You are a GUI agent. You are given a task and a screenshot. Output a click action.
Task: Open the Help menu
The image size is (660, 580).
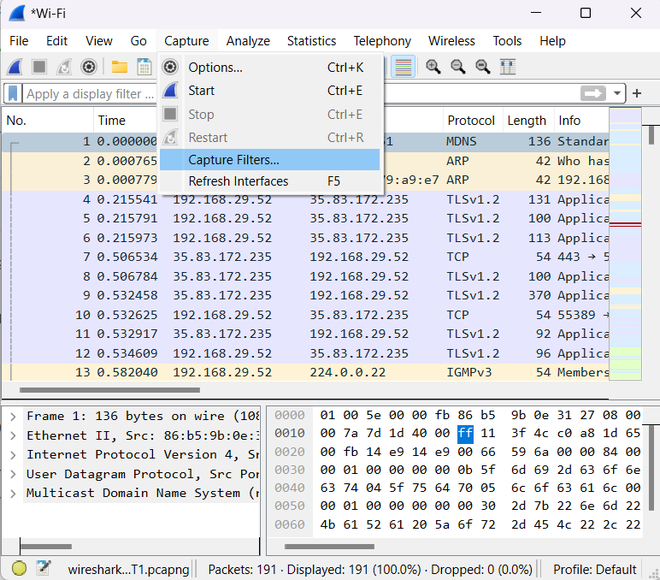(x=552, y=41)
